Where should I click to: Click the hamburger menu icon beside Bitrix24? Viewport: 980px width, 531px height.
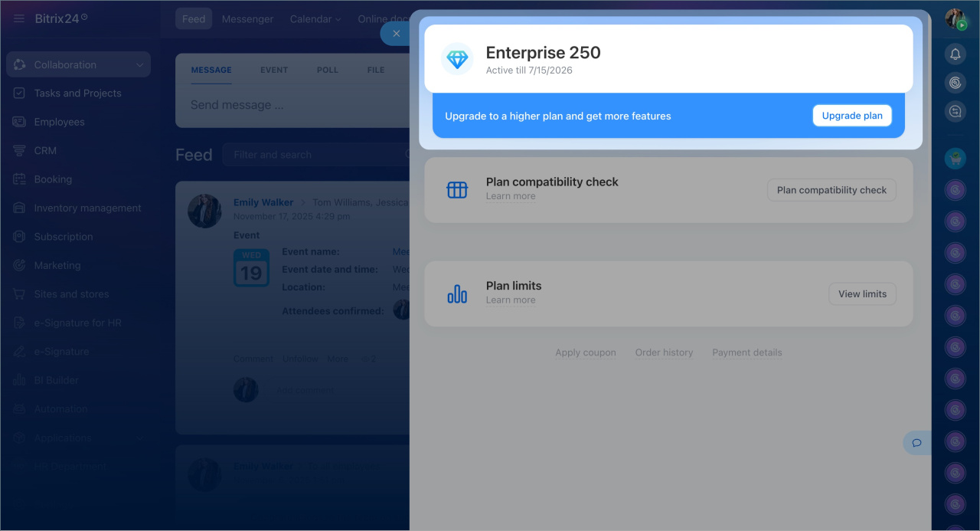(19, 18)
